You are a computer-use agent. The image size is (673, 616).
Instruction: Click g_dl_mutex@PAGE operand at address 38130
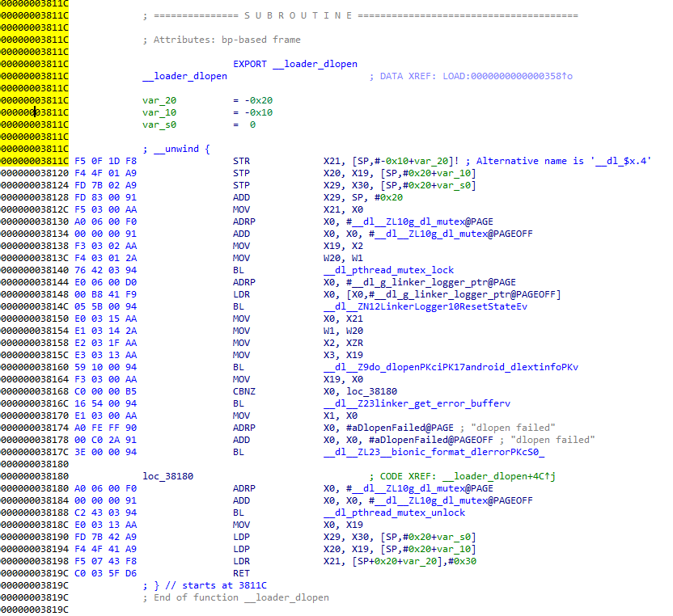coord(420,222)
